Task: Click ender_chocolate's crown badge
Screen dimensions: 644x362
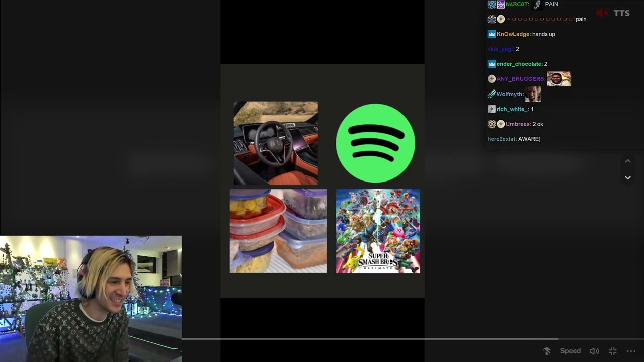Action: click(x=492, y=64)
